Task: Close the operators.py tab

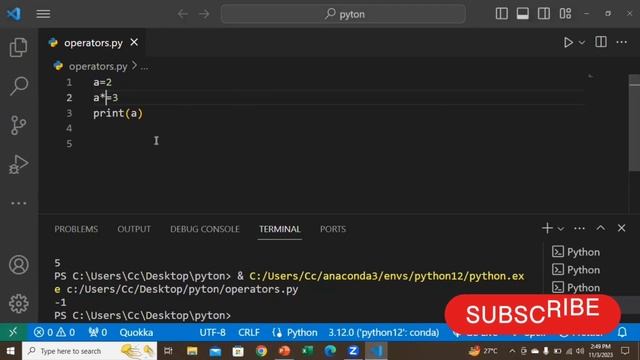Action: pyautogui.click(x=134, y=42)
